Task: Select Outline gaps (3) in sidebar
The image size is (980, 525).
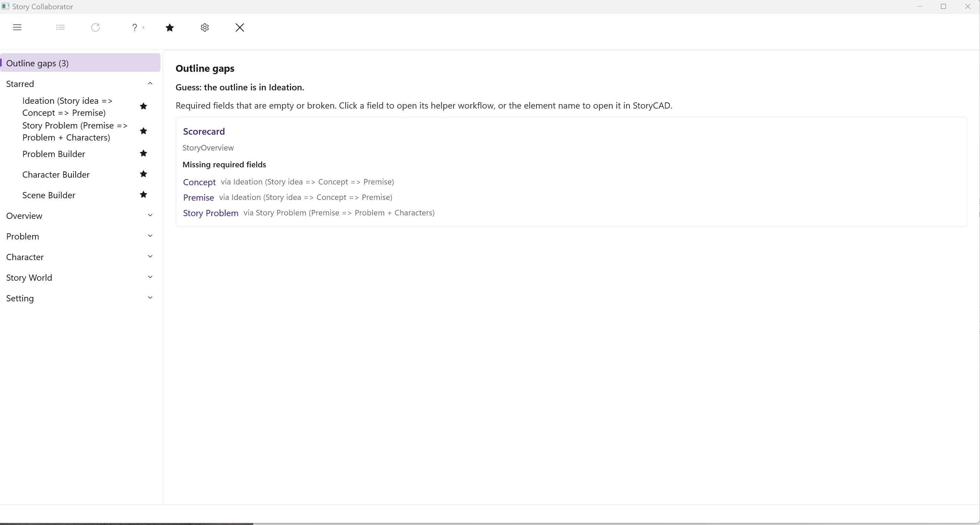Action: (80, 63)
